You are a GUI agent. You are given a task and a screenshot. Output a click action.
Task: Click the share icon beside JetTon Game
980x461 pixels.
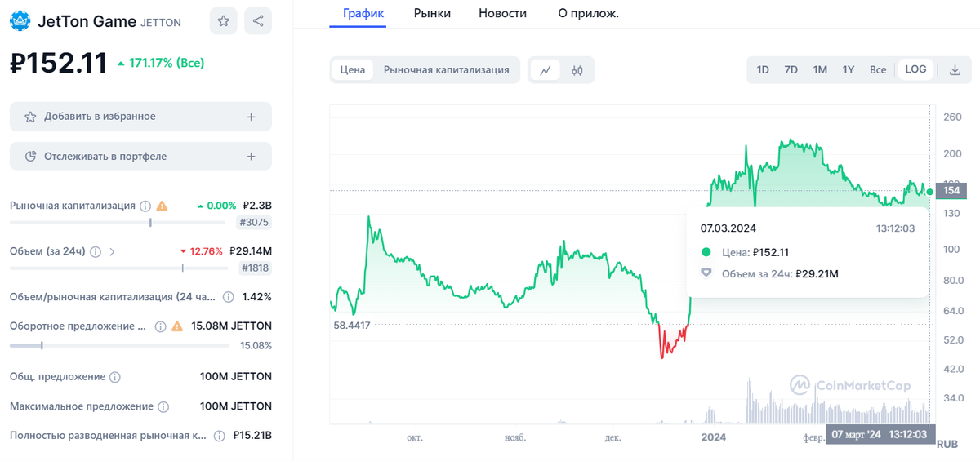(x=258, y=21)
